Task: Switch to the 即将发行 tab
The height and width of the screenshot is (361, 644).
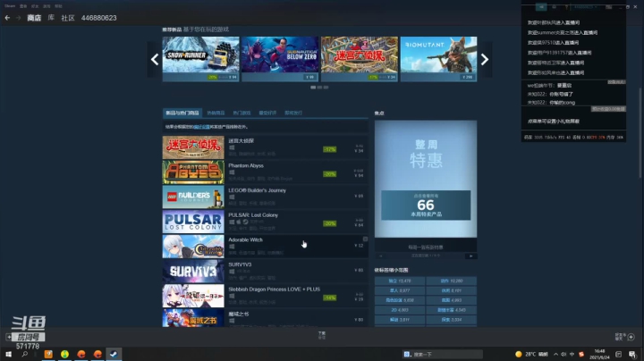Action: (x=293, y=113)
